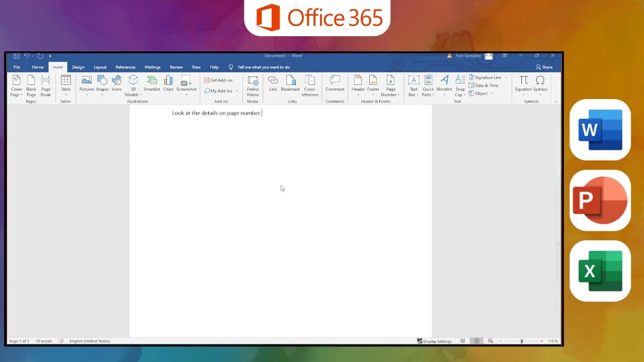Insert a Page Break

click(46, 86)
